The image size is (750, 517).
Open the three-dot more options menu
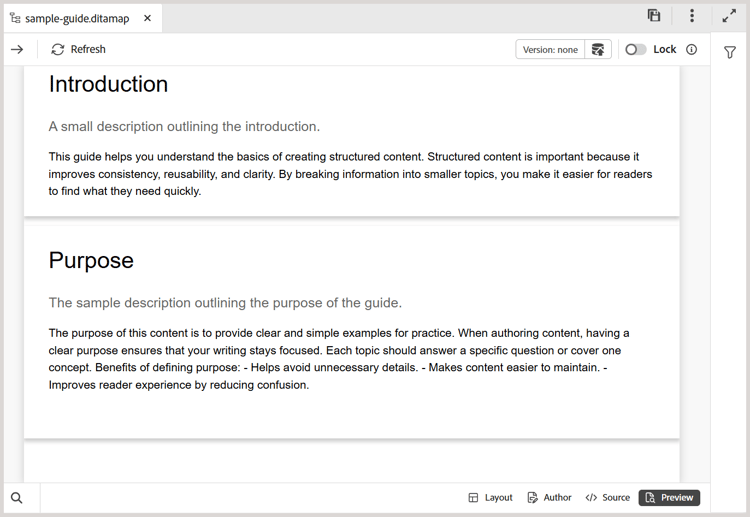point(691,16)
